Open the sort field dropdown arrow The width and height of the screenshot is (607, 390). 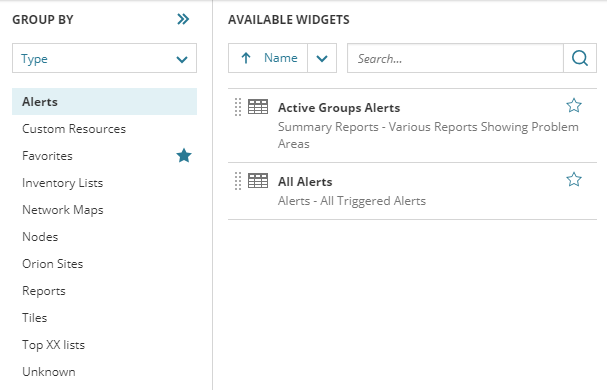click(322, 58)
